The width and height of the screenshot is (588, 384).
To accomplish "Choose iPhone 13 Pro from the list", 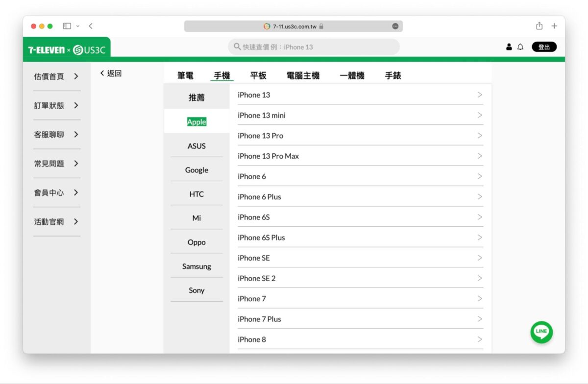I will (360, 136).
